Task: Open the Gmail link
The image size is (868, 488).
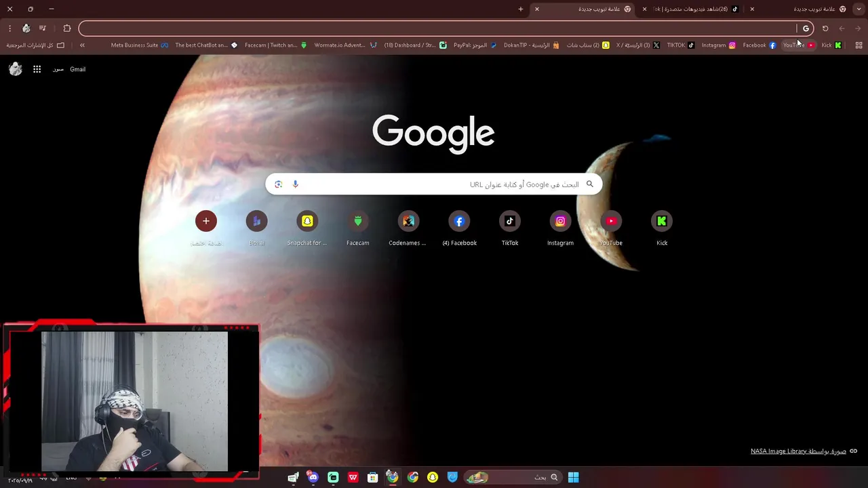Action: pyautogui.click(x=77, y=69)
